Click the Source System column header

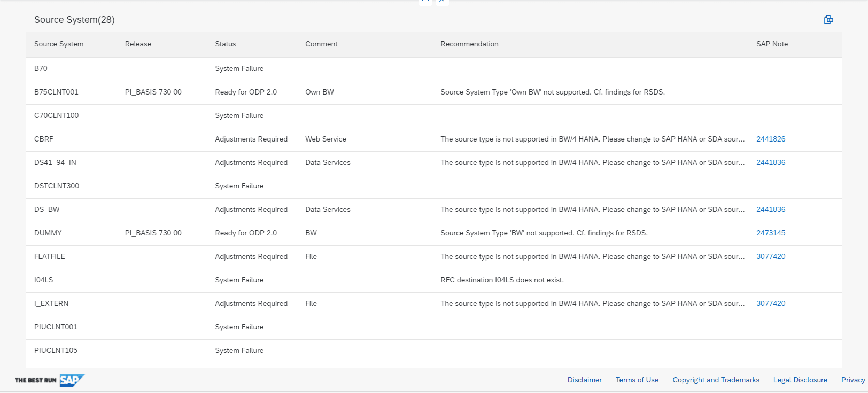(x=59, y=44)
